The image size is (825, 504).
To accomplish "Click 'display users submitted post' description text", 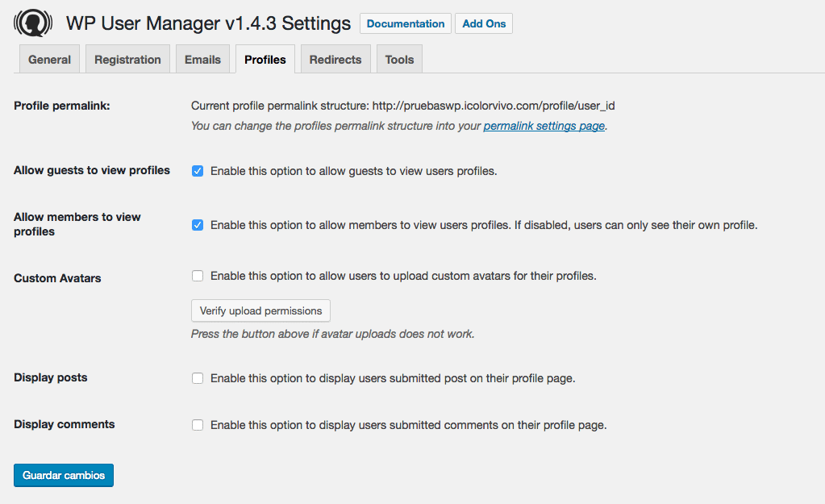I will click(x=393, y=378).
